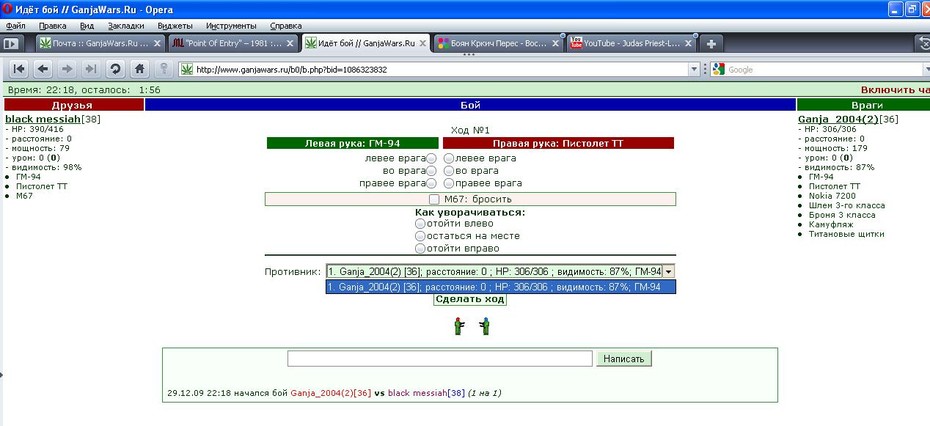
Task: Open the Инструменты menu
Action: click(231, 26)
